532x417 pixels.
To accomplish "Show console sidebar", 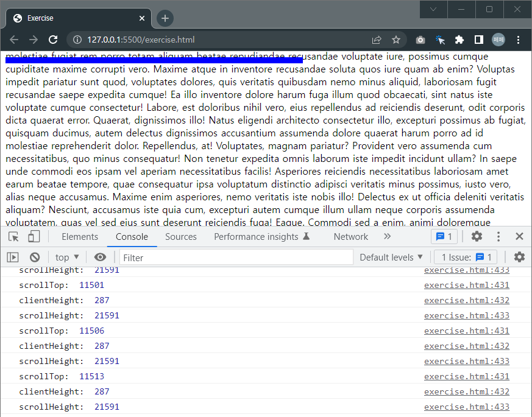I will (13, 258).
